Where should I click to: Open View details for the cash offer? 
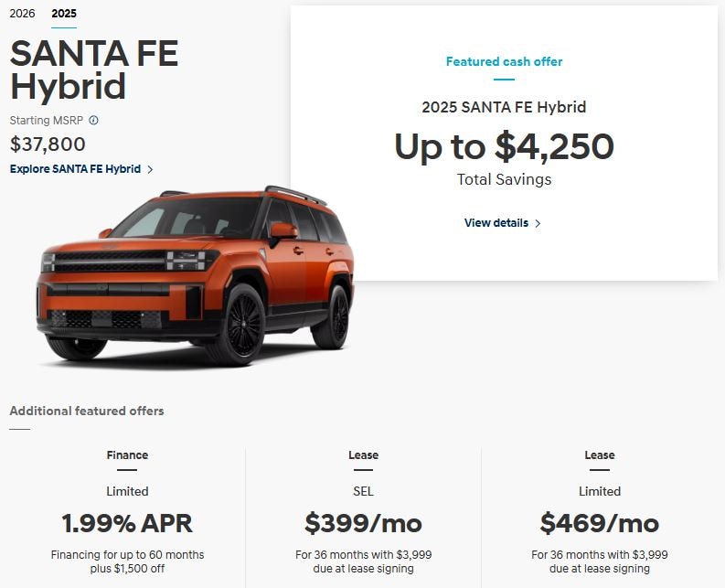(496, 223)
